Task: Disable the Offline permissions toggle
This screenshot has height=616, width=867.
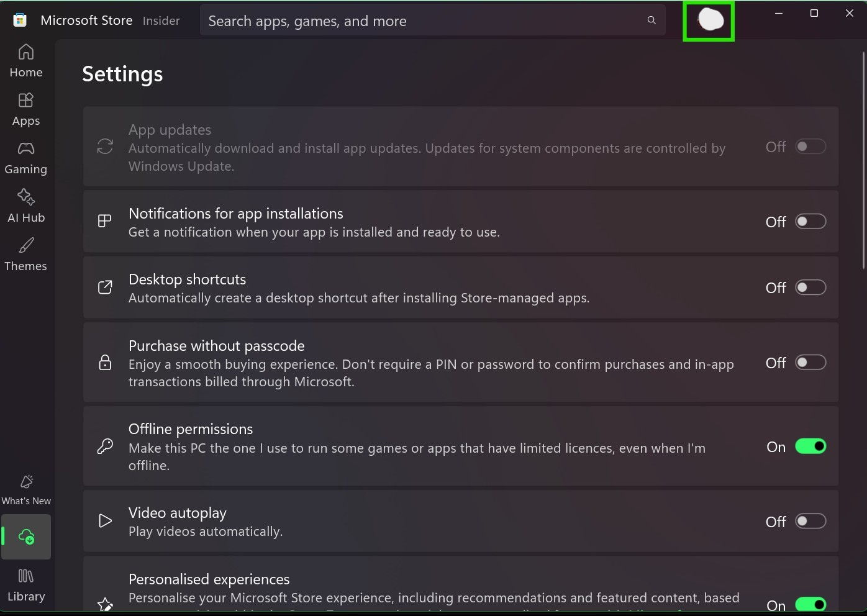Action: click(x=810, y=446)
